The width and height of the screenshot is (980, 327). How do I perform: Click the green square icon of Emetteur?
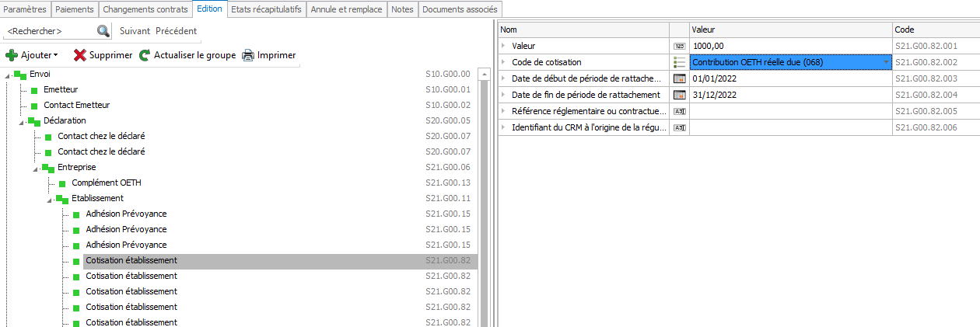(33, 91)
